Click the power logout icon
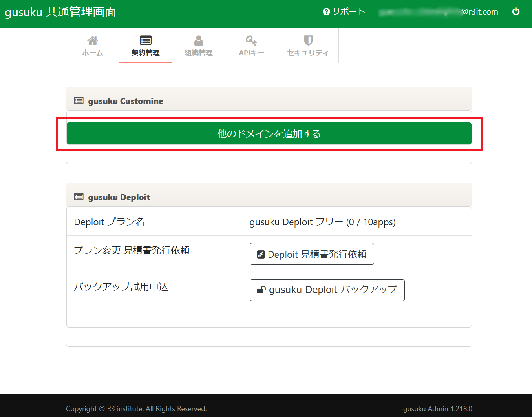Viewport: 532px width, 417px height. [516, 12]
